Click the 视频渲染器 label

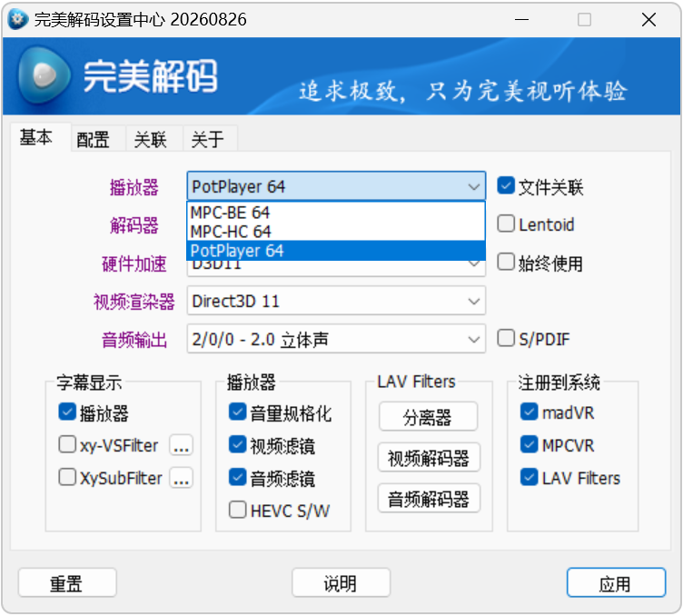click(x=134, y=302)
